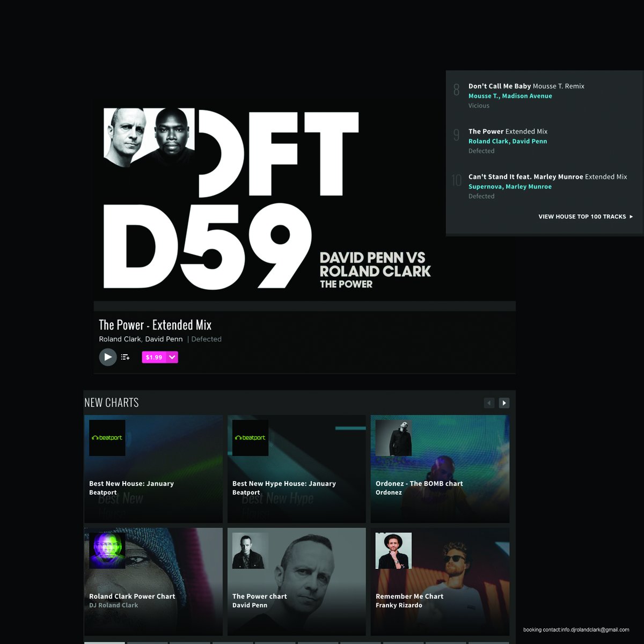Open Vicious label link
The height and width of the screenshot is (644, 644).
click(479, 106)
